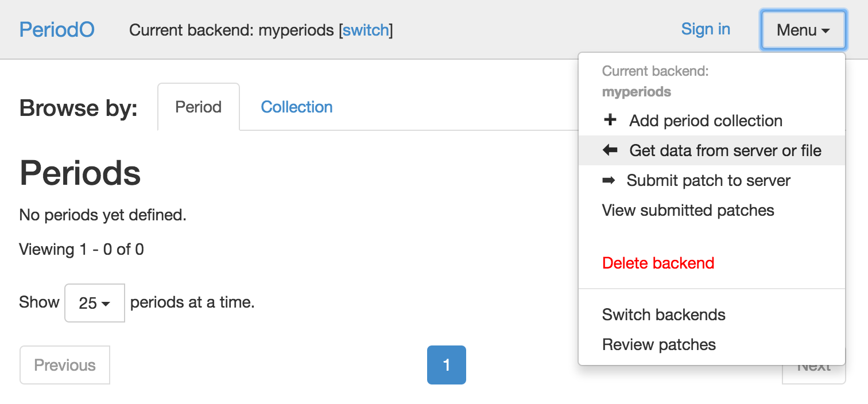Switch to the Collection tab

pos(296,107)
